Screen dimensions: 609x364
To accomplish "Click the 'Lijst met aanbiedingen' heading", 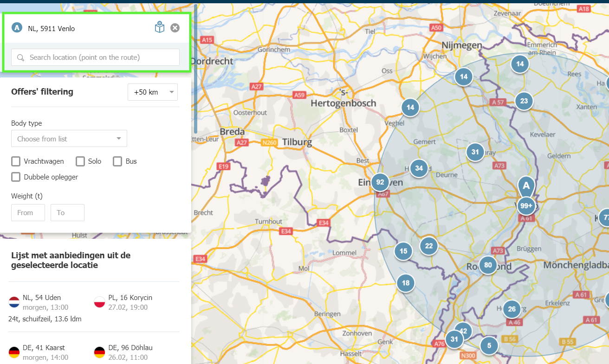I will 71,260.
